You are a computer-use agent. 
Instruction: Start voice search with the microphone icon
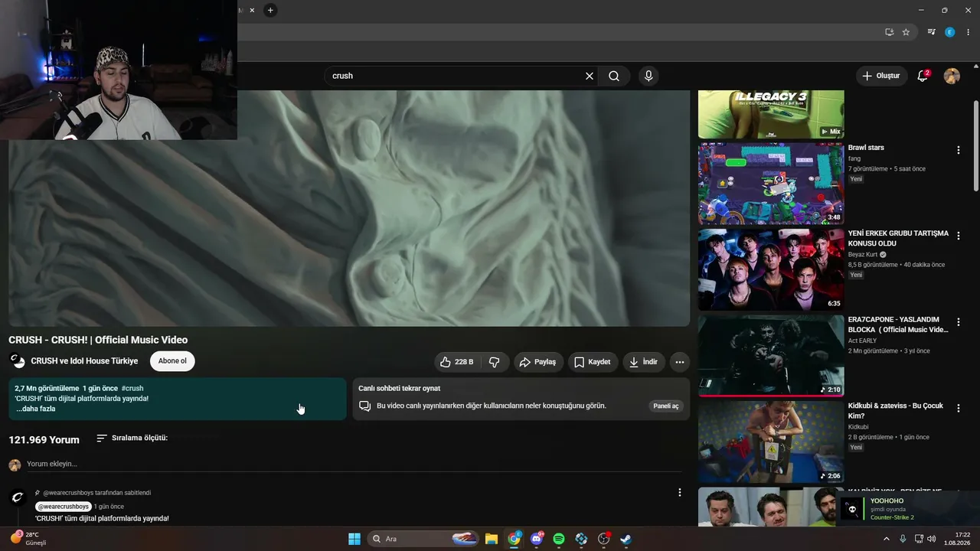pos(648,76)
